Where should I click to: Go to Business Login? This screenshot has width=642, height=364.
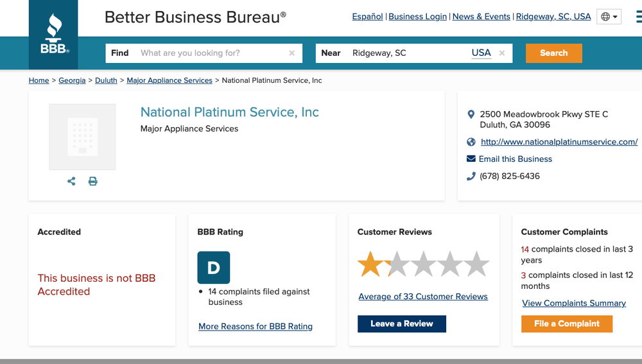click(417, 17)
